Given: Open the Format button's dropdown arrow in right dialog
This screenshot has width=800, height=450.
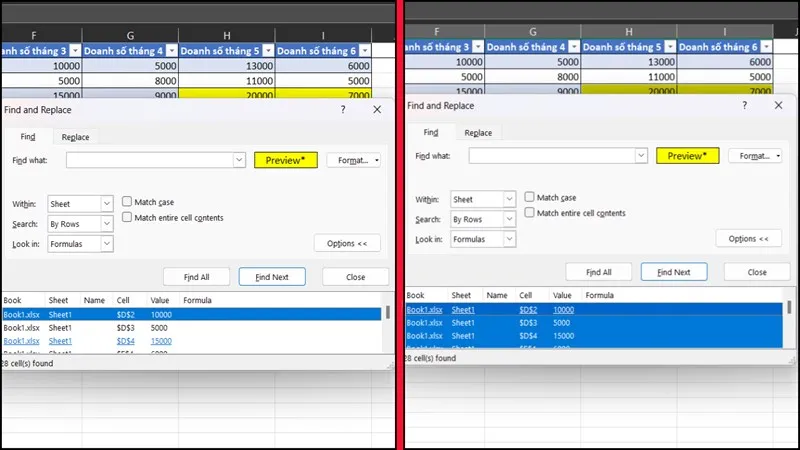Looking at the screenshot, I should [778, 156].
